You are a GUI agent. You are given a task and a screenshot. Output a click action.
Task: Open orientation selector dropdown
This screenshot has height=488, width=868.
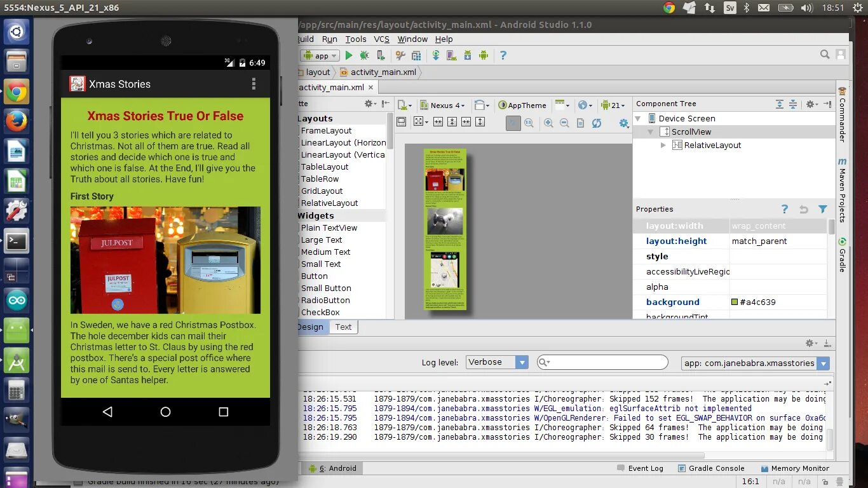(483, 105)
